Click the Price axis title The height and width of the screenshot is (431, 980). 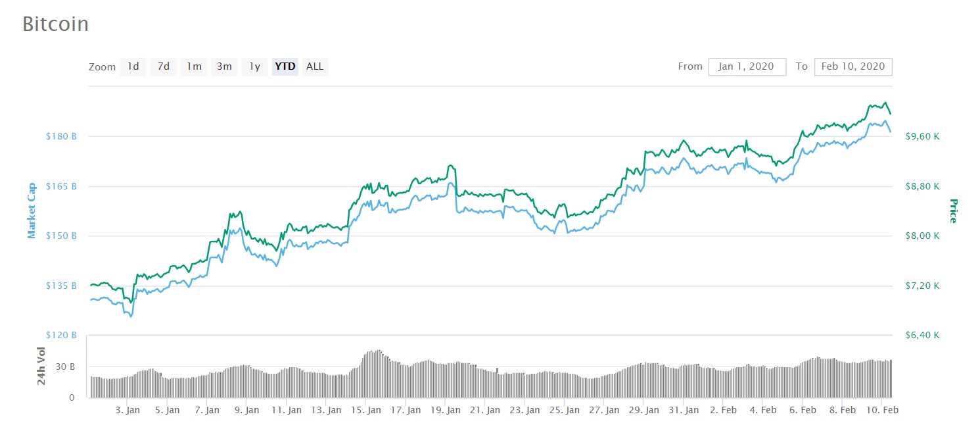pyautogui.click(x=954, y=211)
